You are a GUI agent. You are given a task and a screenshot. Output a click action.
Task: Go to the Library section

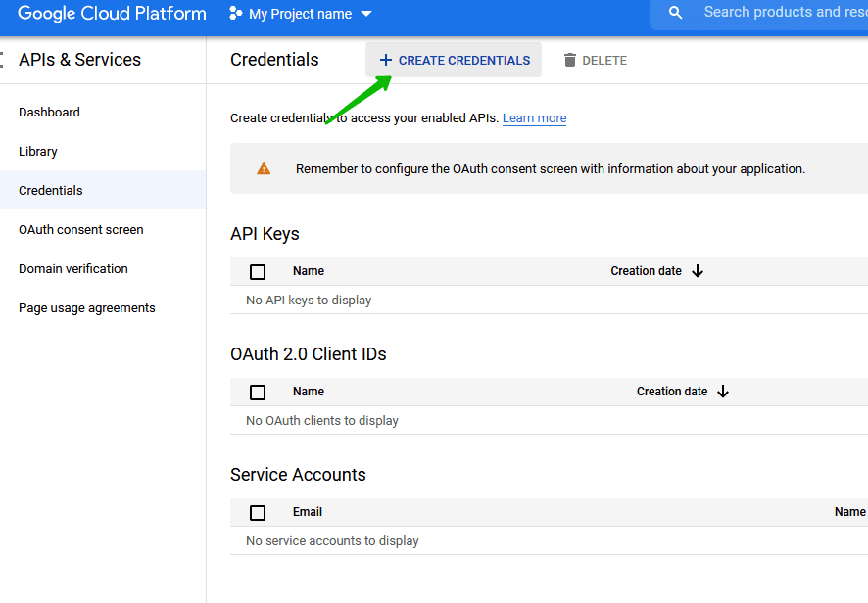click(x=38, y=152)
